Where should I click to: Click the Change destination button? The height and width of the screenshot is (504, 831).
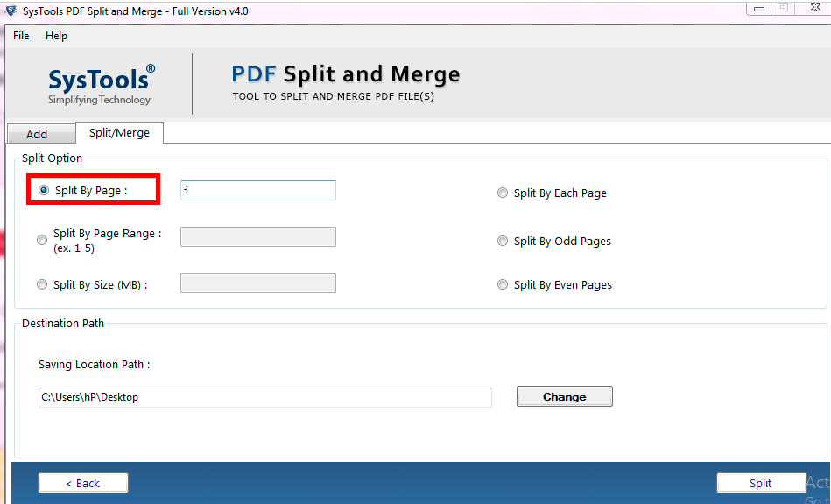pos(565,396)
